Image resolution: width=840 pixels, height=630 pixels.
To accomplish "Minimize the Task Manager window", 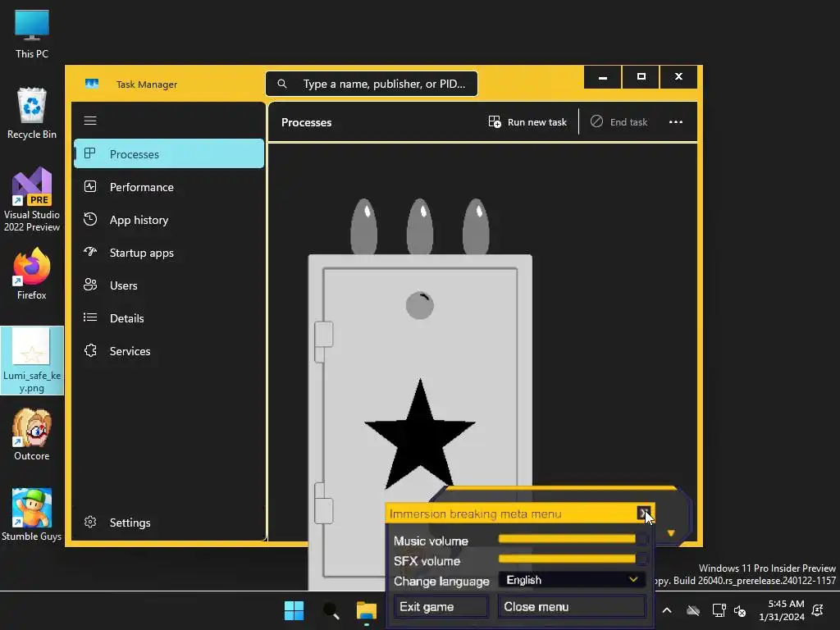I will 603,77.
